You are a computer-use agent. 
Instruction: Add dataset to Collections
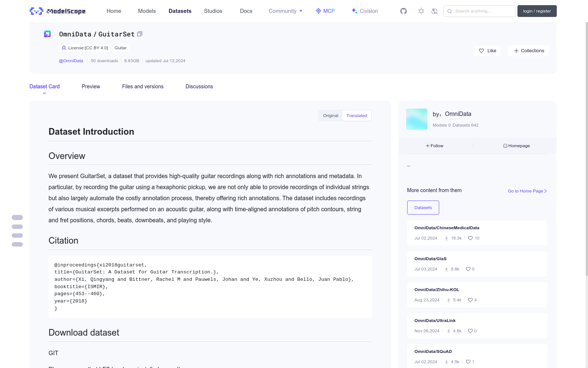coord(528,51)
